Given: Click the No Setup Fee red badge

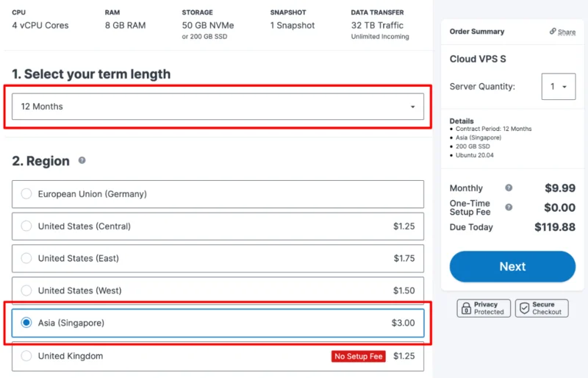Looking at the screenshot, I should pyautogui.click(x=358, y=356).
